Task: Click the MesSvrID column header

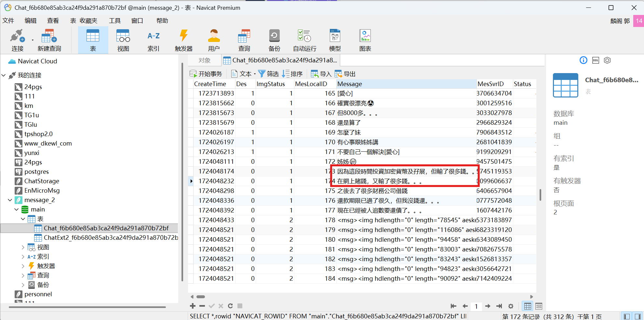Action: click(x=494, y=84)
